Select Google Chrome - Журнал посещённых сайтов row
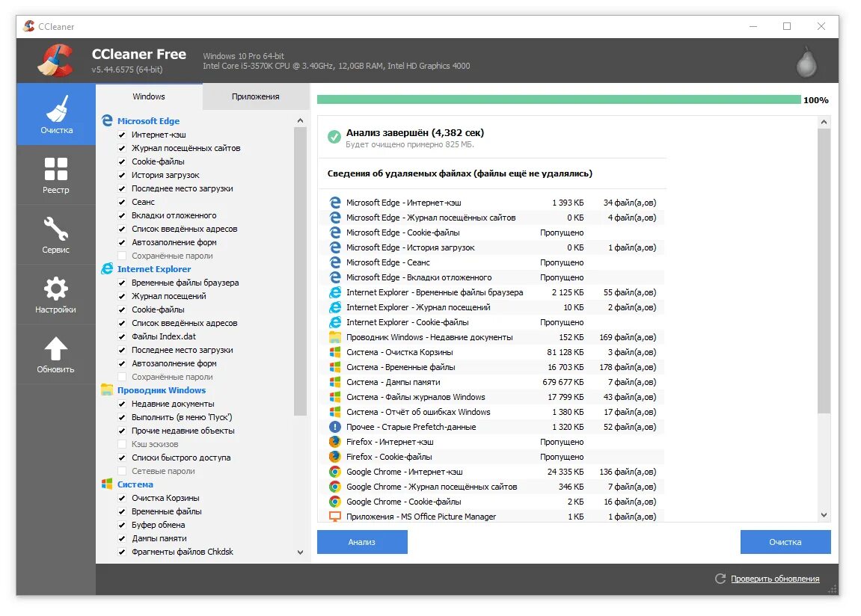 (492, 487)
